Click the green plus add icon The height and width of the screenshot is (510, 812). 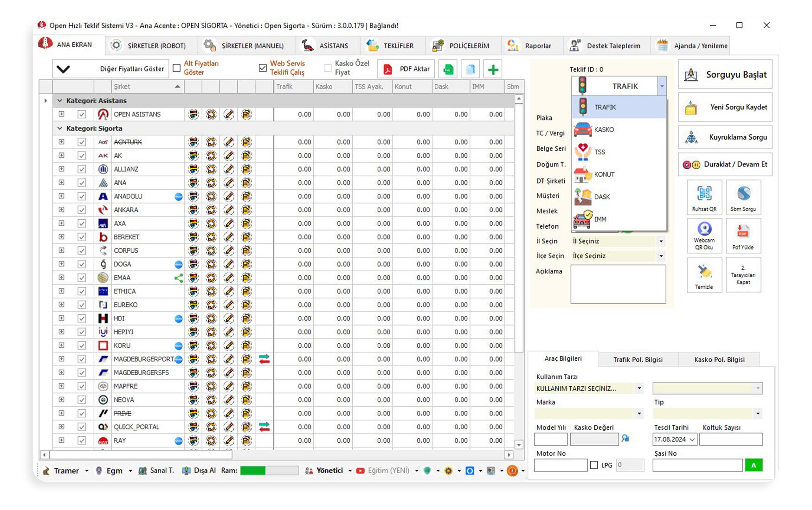[x=493, y=70]
